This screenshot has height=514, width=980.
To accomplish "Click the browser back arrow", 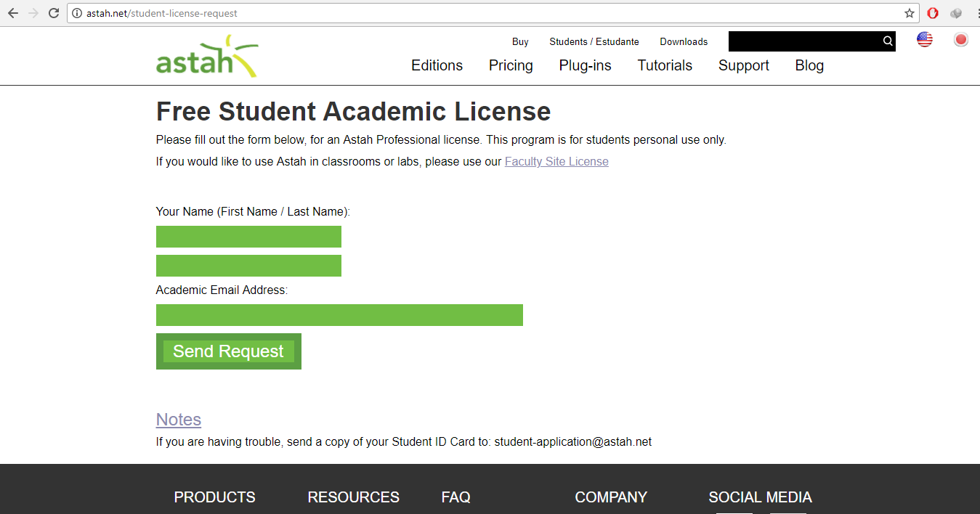I will [12, 13].
